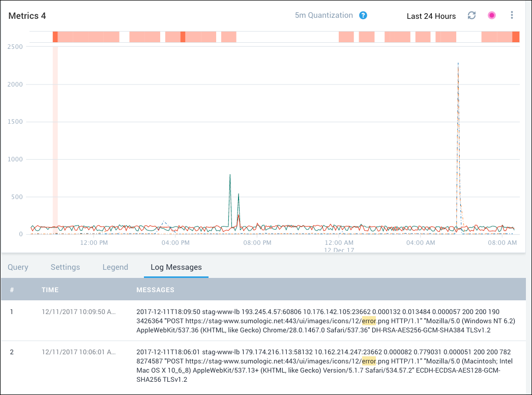The width and height of the screenshot is (532, 395).
Task: Click the MESSAGES column header
Action: click(155, 290)
